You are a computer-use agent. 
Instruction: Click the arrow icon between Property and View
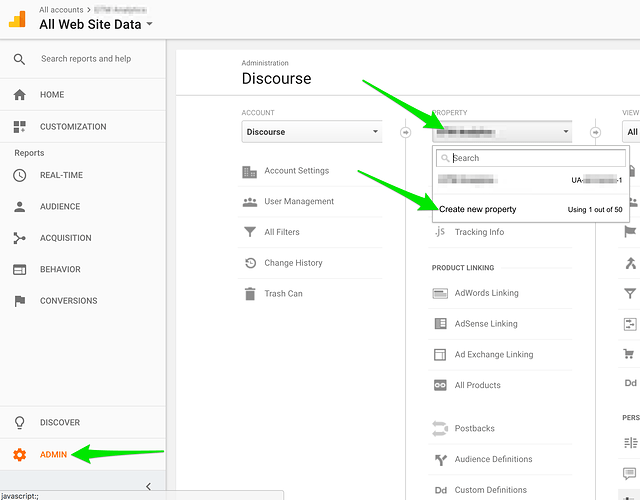pyautogui.click(x=596, y=132)
